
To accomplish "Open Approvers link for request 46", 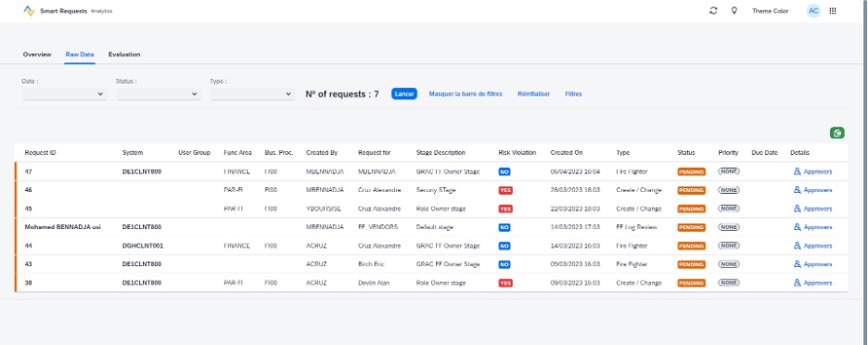I will pos(818,190).
